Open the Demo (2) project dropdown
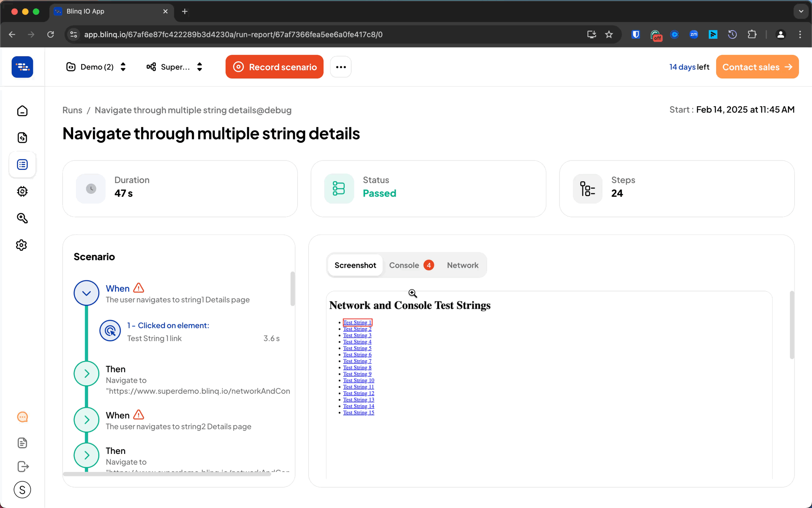The height and width of the screenshot is (508, 812). (96, 67)
